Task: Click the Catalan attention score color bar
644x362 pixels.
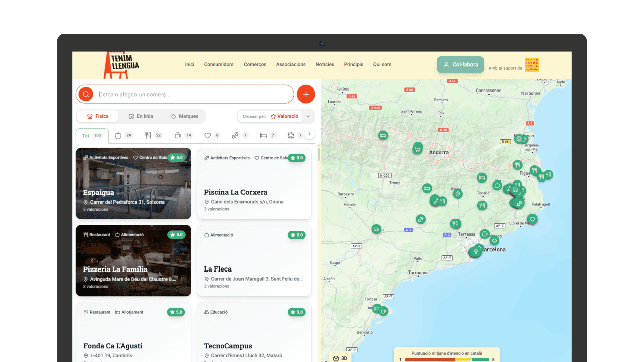Action: pos(447,359)
